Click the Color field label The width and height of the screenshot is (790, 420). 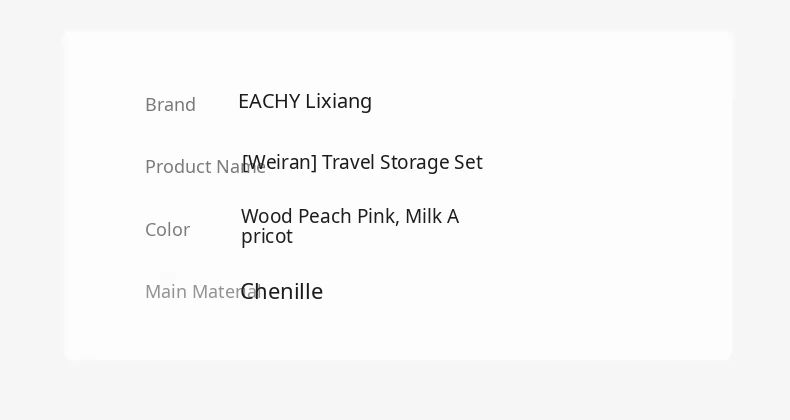(x=167, y=230)
